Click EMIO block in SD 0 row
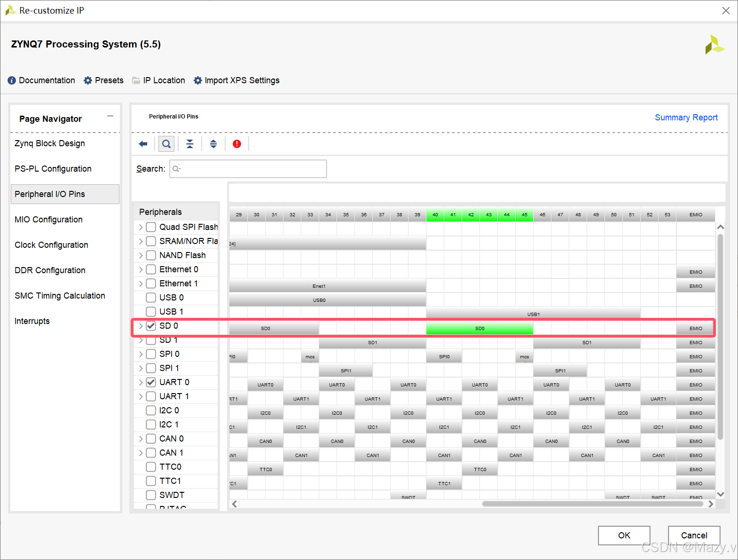This screenshot has height=560, width=738. [x=696, y=328]
